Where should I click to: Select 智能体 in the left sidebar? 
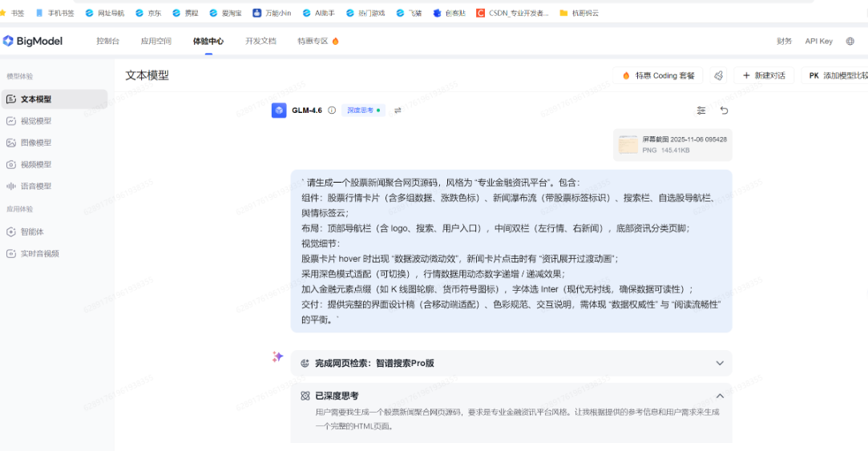tap(32, 232)
